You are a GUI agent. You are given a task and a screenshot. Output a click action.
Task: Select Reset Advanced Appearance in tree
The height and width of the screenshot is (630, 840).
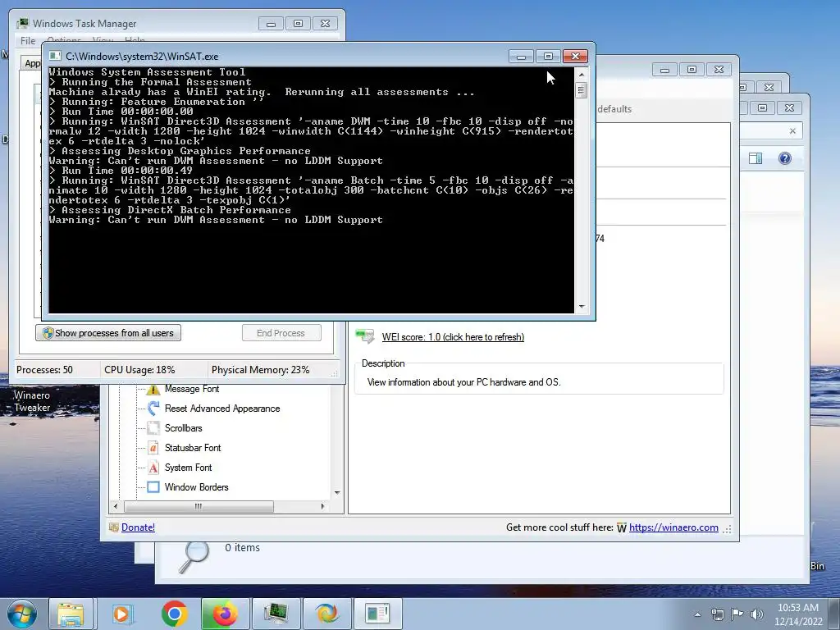coord(222,409)
